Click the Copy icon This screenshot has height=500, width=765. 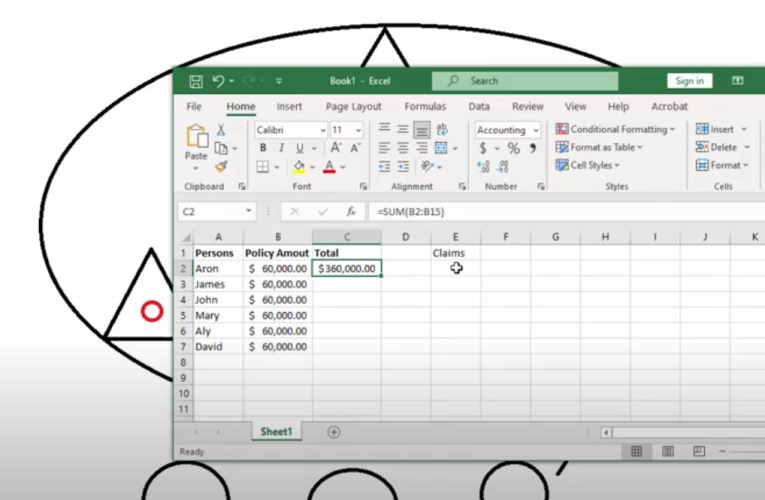pos(221,148)
